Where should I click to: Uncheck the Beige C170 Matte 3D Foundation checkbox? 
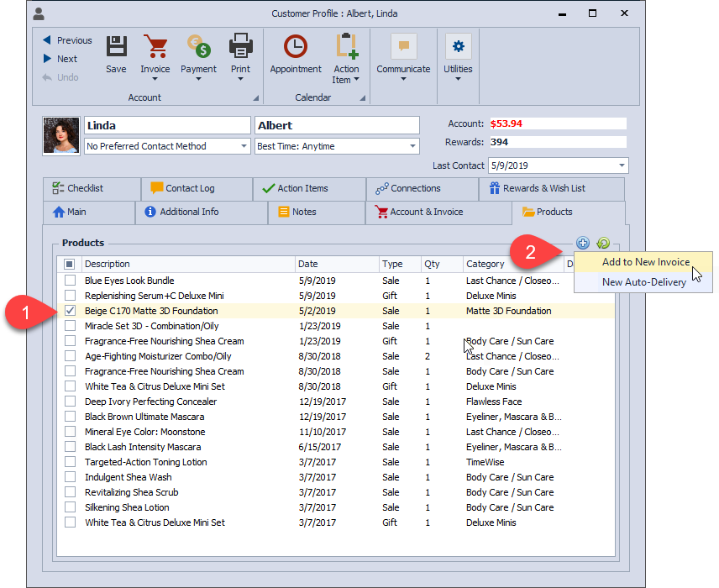pos(70,311)
